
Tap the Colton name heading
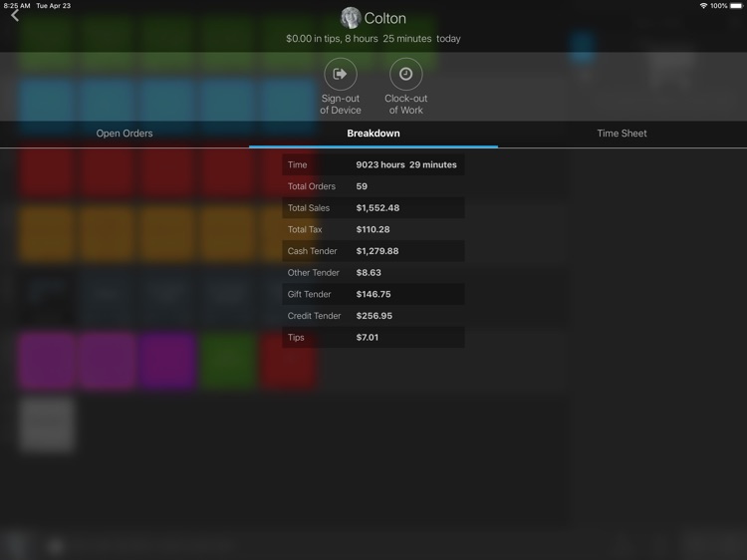pyautogui.click(x=384, y=18)
